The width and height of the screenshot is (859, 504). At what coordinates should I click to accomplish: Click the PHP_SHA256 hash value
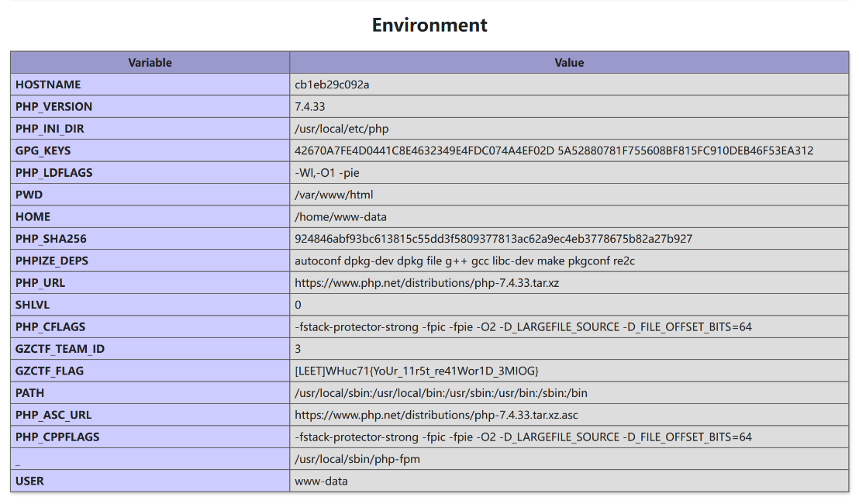(493, 239)
